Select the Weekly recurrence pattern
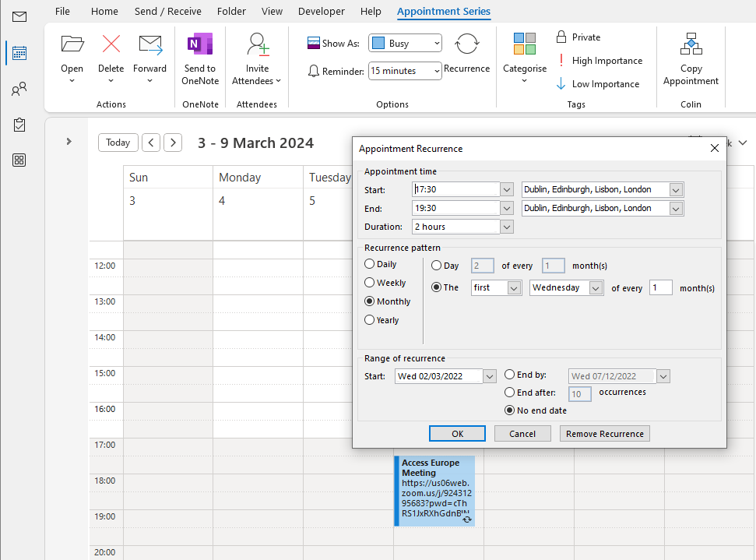 (369, 283)
